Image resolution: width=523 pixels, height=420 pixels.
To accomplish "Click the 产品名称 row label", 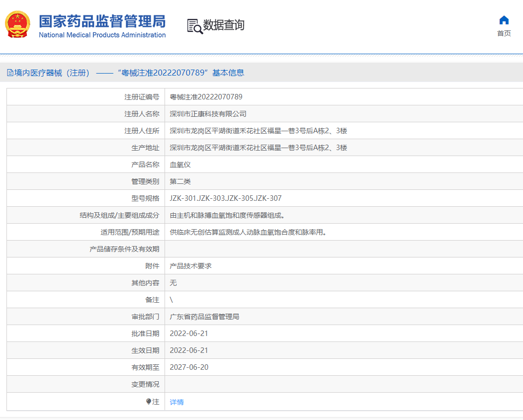I will coord(146,165).
